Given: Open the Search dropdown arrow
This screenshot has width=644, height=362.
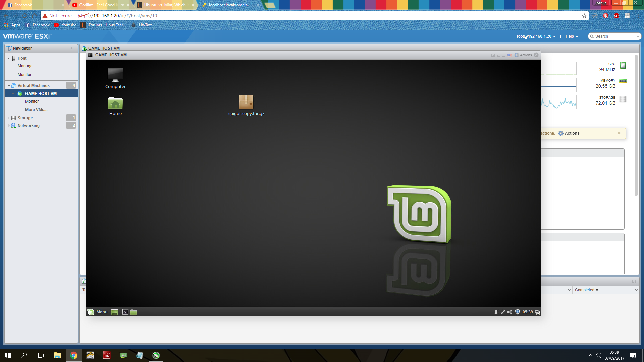Looking at the screenshot, I should click(638, 36).
